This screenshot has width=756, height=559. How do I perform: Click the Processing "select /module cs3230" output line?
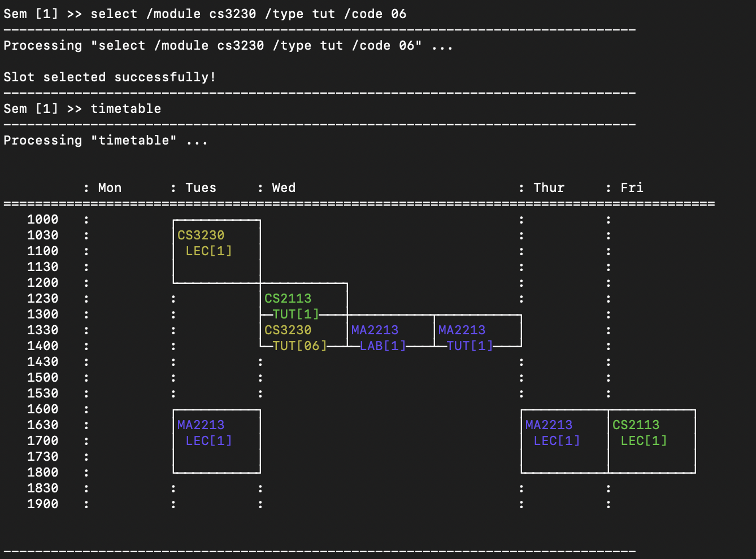(x=228, y=46)
